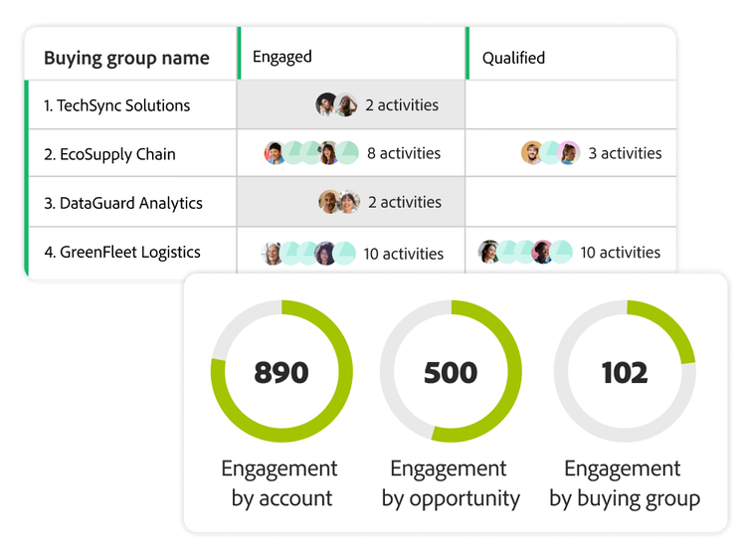Click TechSync Solutions engaged member avatars

336,105
